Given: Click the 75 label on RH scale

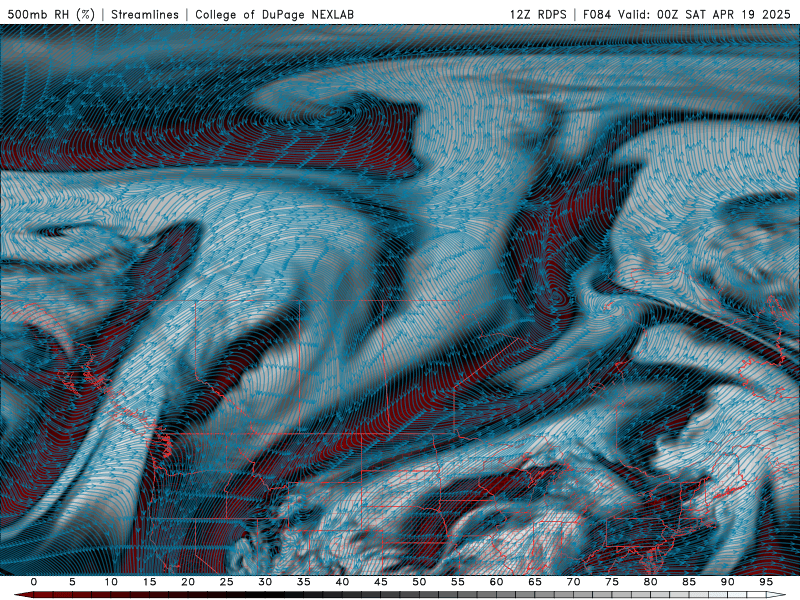Looking at the screenshot, I should [x=612, y=582].
